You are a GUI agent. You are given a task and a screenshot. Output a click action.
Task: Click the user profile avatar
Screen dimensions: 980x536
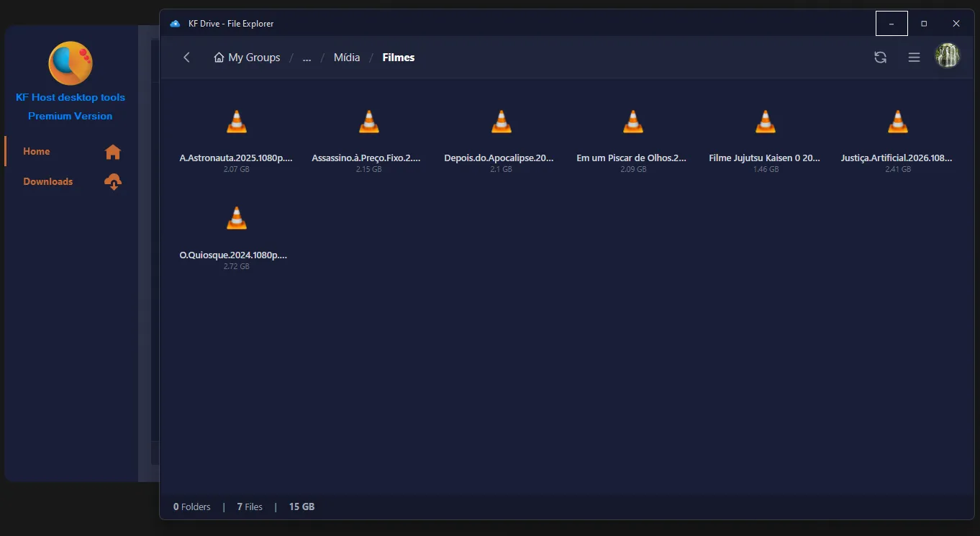pyautogui.click(x=947, y=56)
